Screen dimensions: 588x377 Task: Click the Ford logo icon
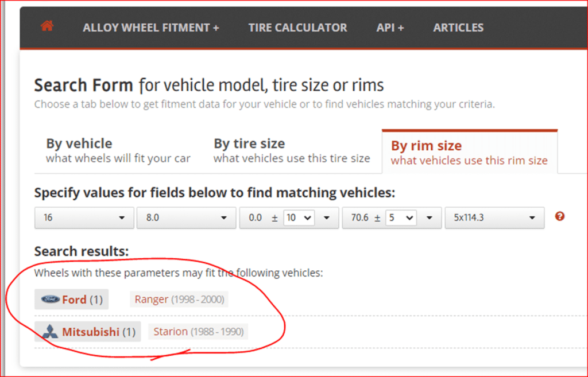point(50,300)
